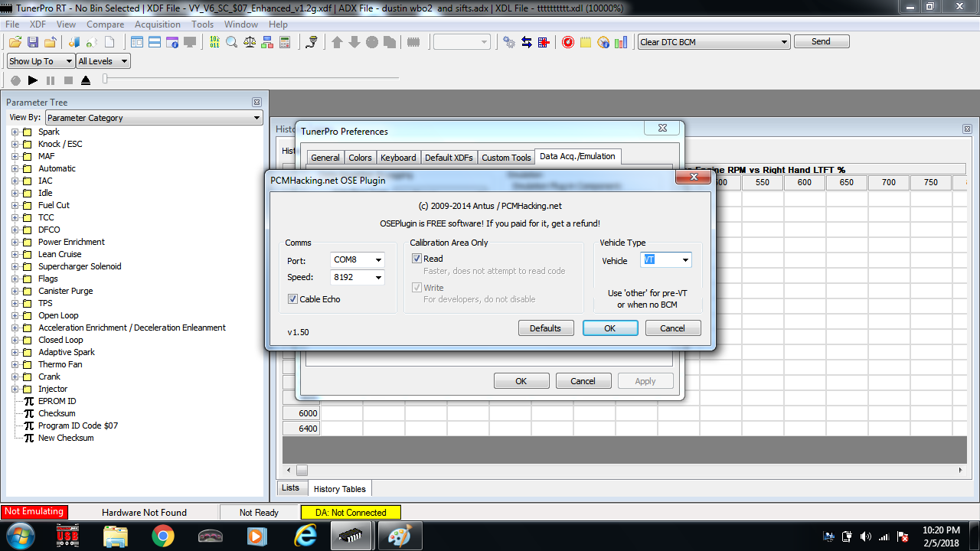Click the eject button on playback toolbar
This screenshot has width=980, height=551.
(86, 80)
